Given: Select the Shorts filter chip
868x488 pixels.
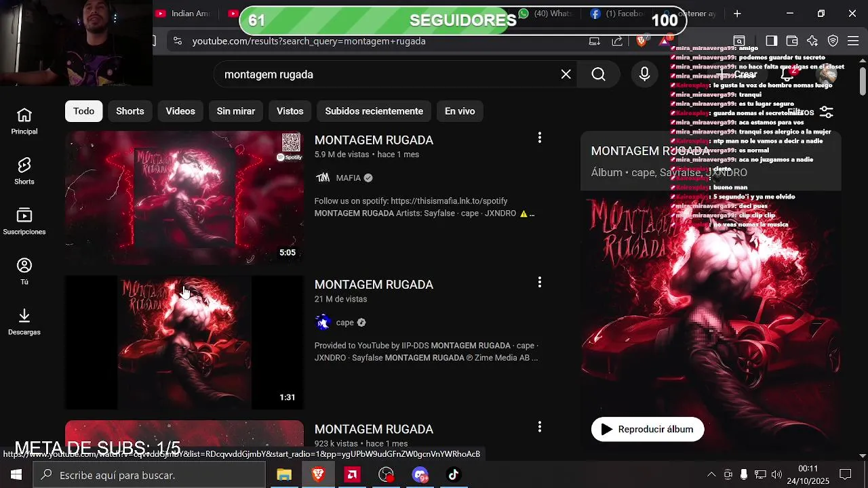Looking at the screenshot, I should click(x=130, y=111).
